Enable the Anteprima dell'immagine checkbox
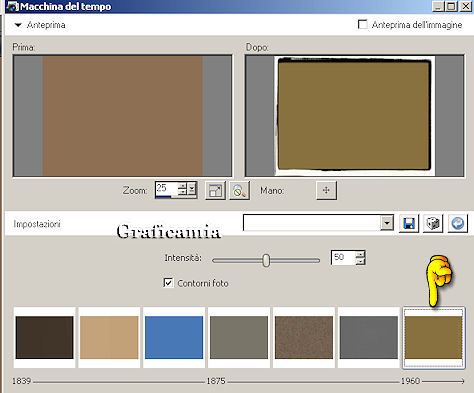Screen dimensions: 474x393 pyautogui.click(x=362, y=24)
